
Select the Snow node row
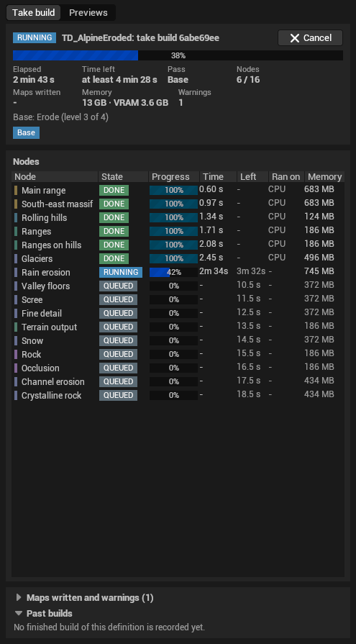coord(178,340)
